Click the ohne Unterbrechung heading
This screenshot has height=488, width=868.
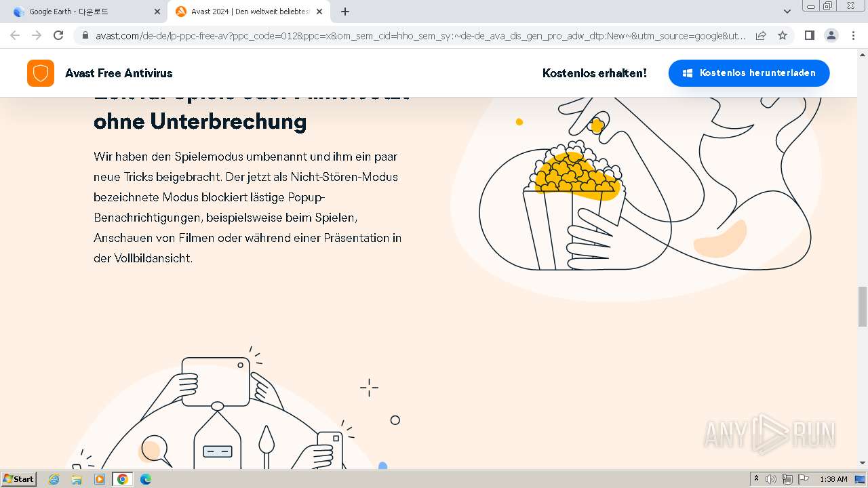pyautogui.click(x=200, y=121)
